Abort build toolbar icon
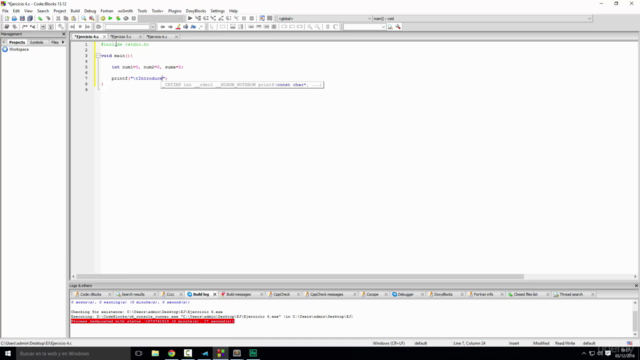Viewport: 640px width, 360px height. click(133, 18)
